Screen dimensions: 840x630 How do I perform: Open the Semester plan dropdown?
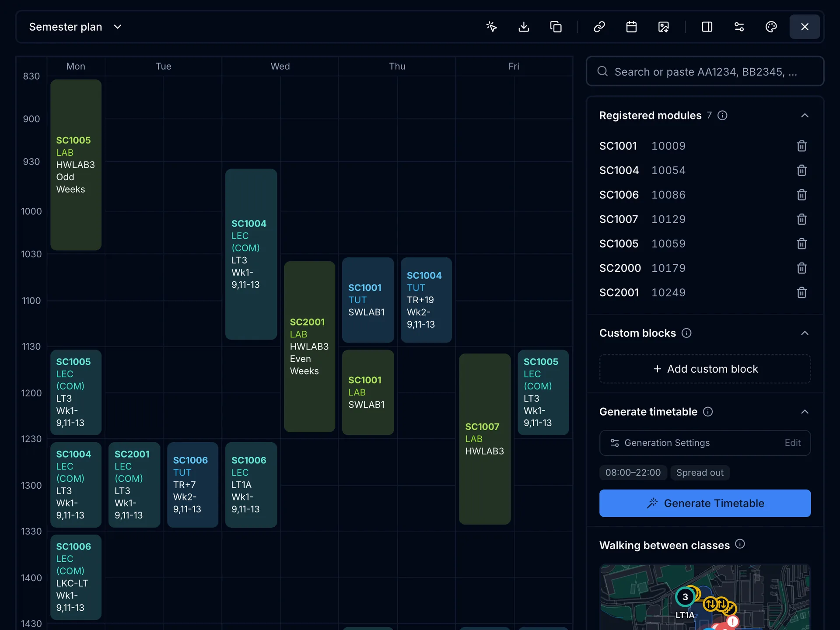click(x=76, y=27)
